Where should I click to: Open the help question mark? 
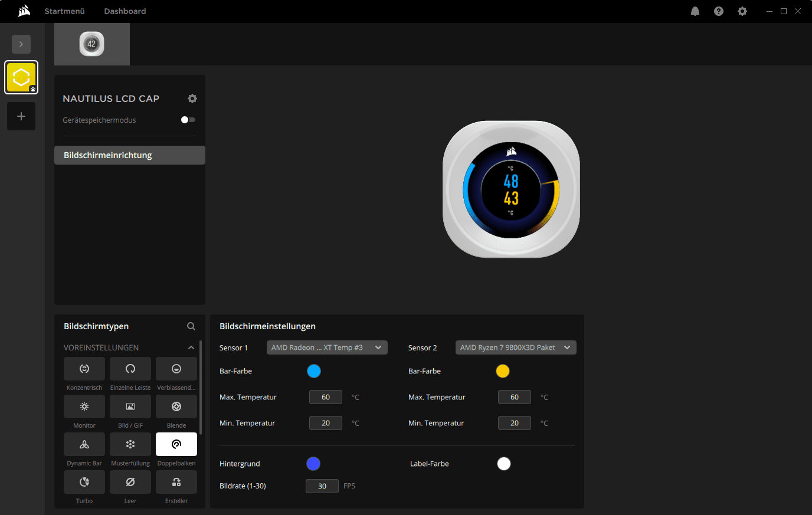(x=719, y=11)
